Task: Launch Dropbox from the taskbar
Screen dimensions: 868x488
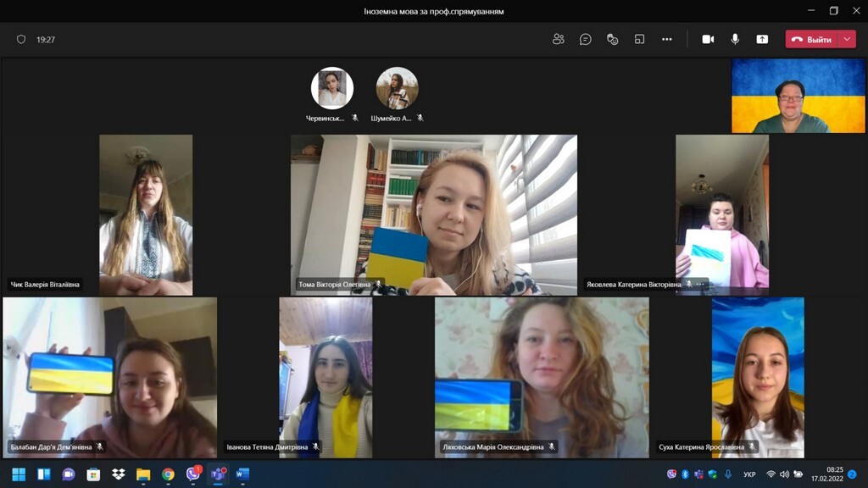Action: click(119, 474)
